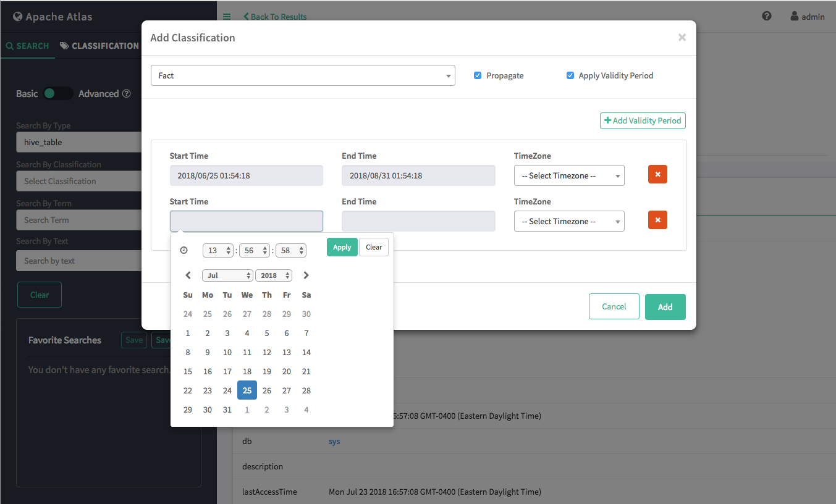Viewport: 836px width, 504px height.
Task: Switch to the Classification tab
Action: [x=99, y=46]
